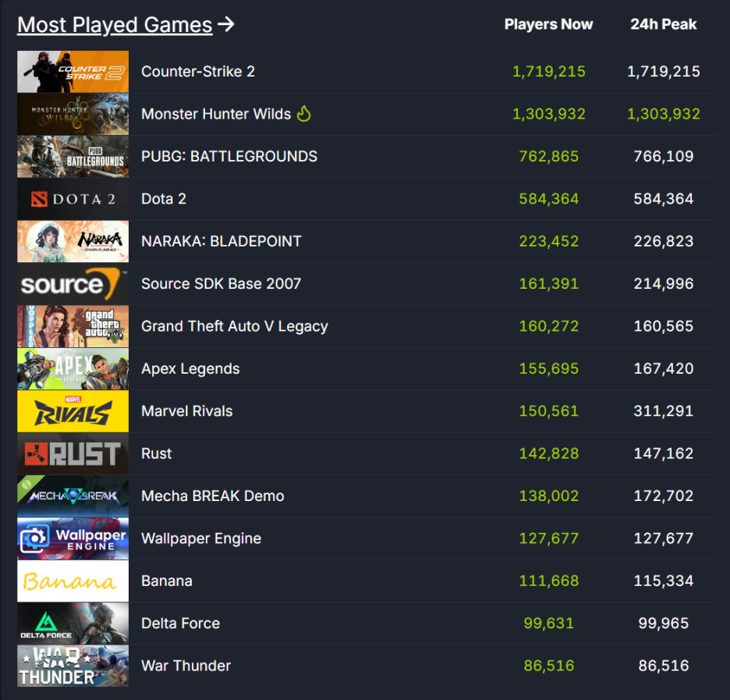Click the 160,272 players now value
The height and width of the screenshot is (700, 730).
(x=549, y=326)
